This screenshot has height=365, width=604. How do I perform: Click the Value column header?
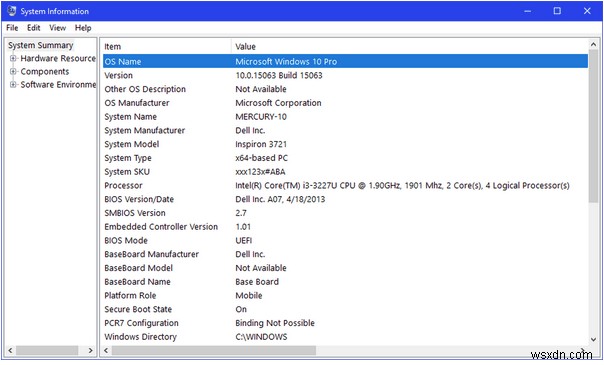coord(410,47)
